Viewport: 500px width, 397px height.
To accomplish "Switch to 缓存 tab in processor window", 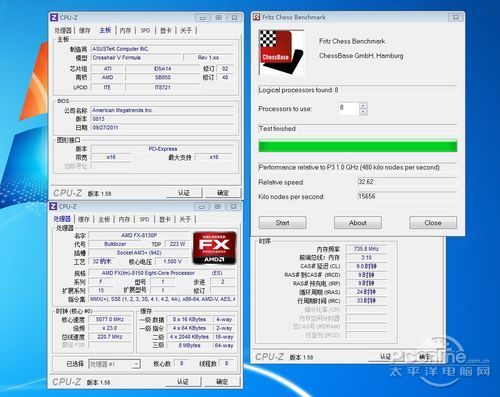I will point(84,219).
